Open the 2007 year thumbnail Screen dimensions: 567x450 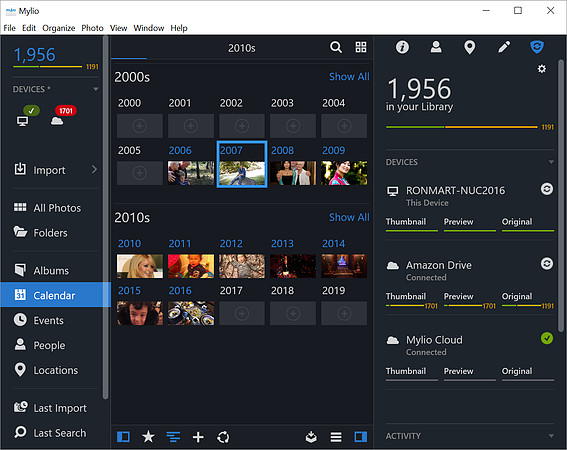242,173
